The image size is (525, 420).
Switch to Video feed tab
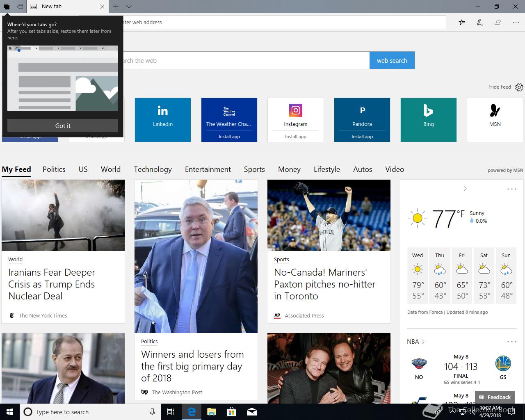click(395, 169)
